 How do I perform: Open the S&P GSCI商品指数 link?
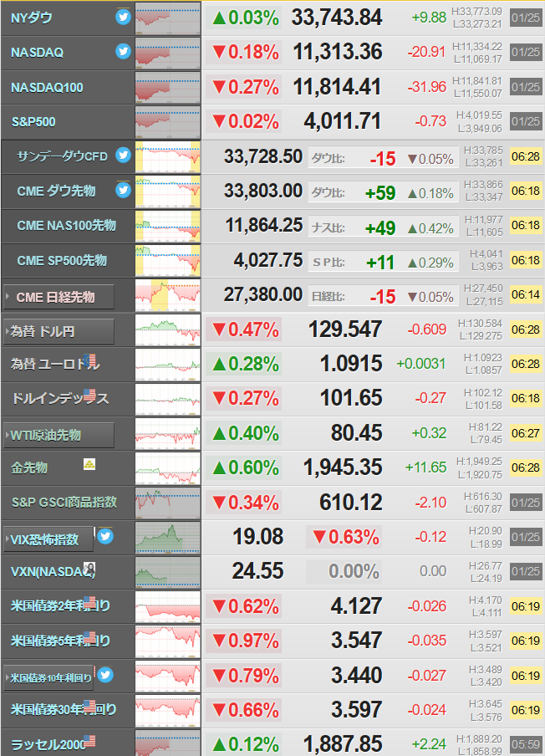[64, 502]
